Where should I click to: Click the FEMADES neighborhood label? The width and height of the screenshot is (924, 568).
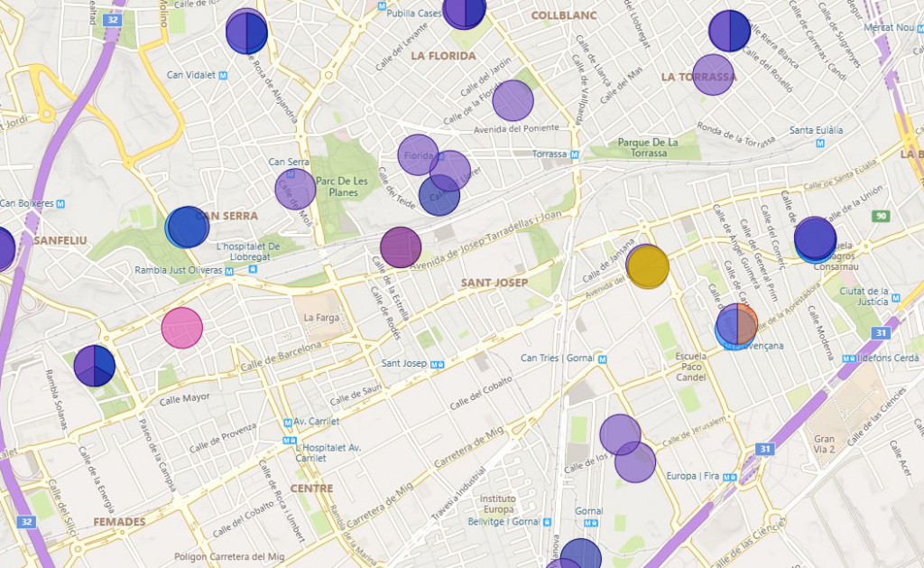[x=119, y=522]
